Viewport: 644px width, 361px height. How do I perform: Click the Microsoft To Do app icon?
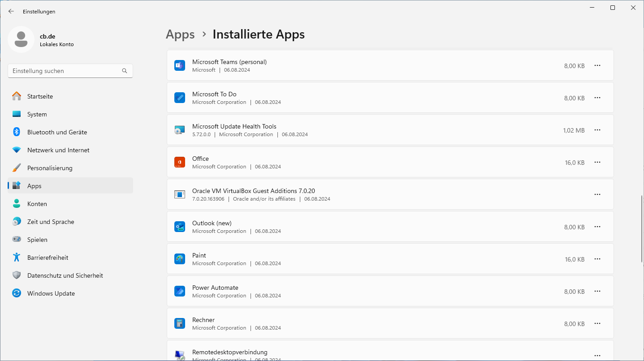tap(179, 98)
